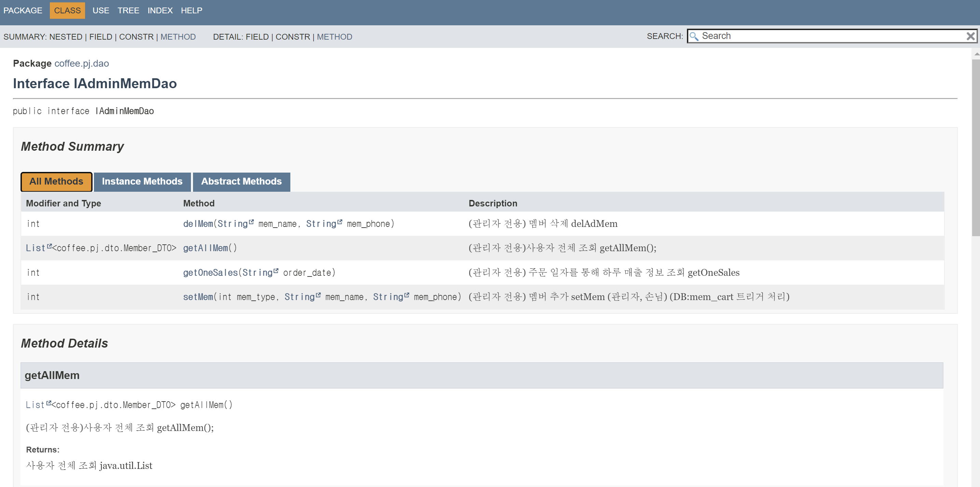The width and height of the screenshot is (980, 487).
Task: Clear the search box with the X icon
Action: [970, 36]
